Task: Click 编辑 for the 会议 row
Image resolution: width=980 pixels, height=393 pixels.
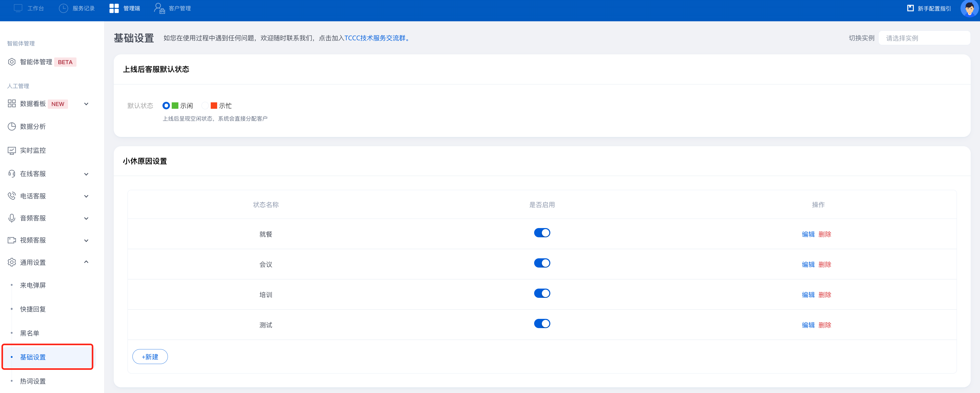Action: [x=808, y=264]
